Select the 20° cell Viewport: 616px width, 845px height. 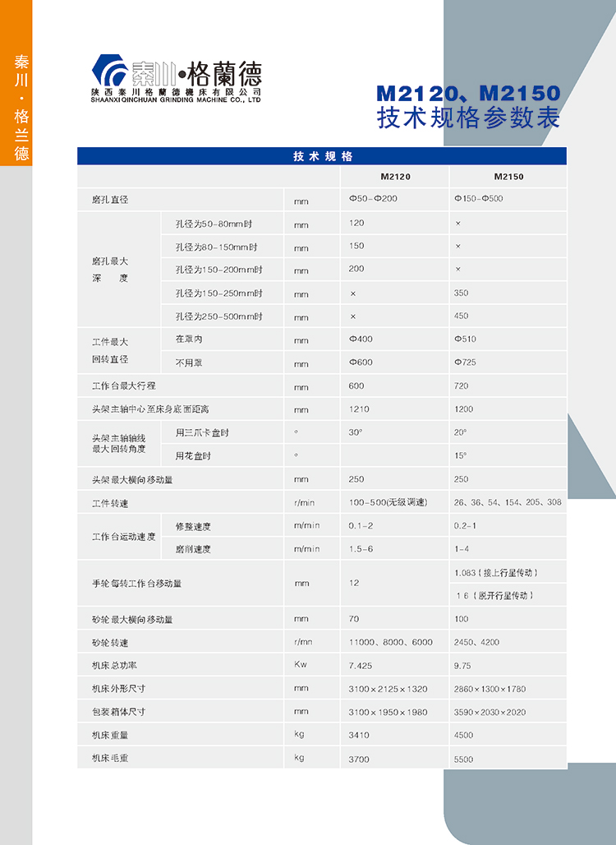click(460, 432)
